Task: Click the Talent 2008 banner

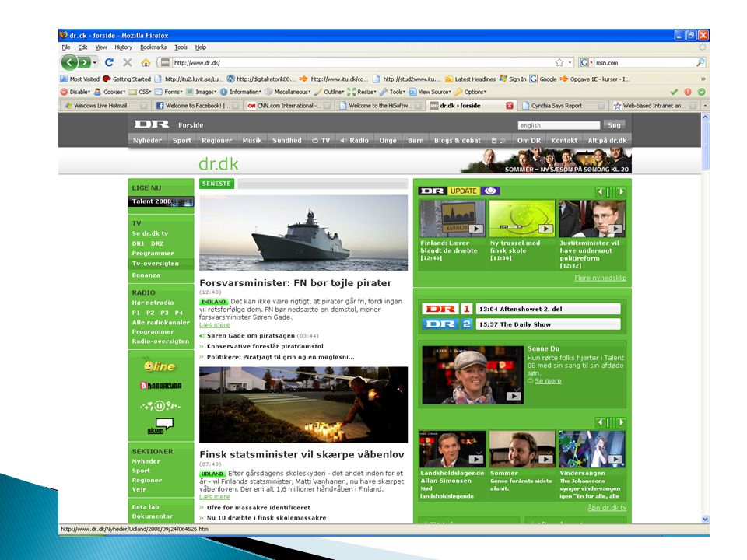Action: click(161, 201)
